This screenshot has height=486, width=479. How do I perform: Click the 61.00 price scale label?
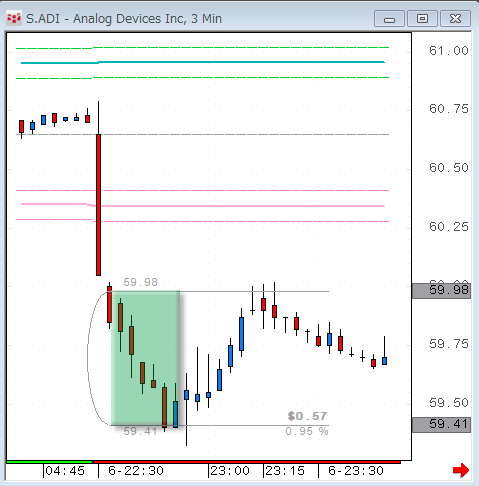pyautogui.click(x=449, y=51)
